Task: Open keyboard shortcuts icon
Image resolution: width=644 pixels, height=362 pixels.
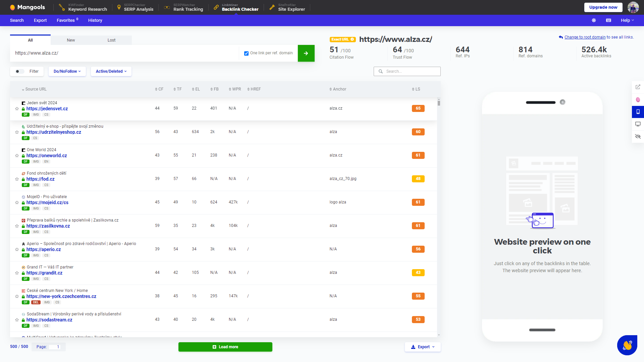Action: [608, 20]
